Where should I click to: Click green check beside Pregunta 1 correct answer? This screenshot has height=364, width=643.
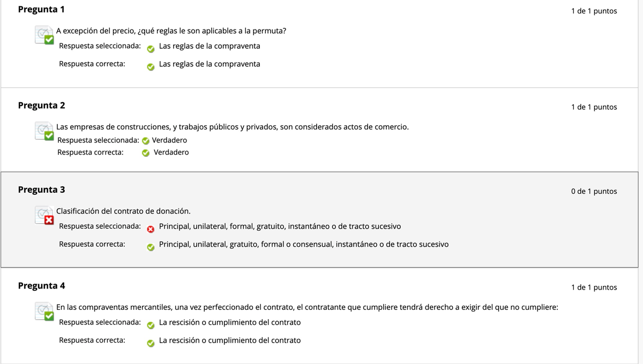click(x=151, y=67)
